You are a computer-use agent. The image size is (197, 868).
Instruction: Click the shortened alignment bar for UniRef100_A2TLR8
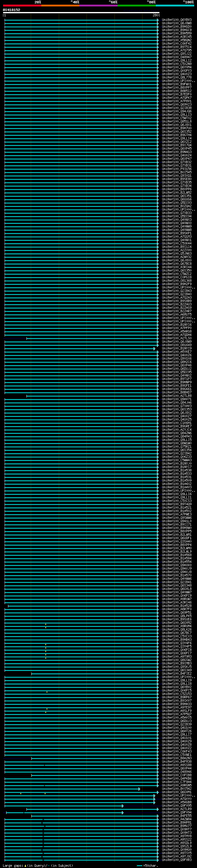(92, 396)
